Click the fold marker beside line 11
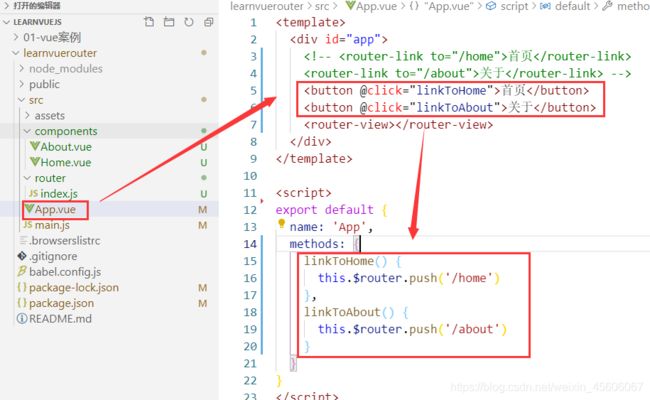 [x=262, y=200]
